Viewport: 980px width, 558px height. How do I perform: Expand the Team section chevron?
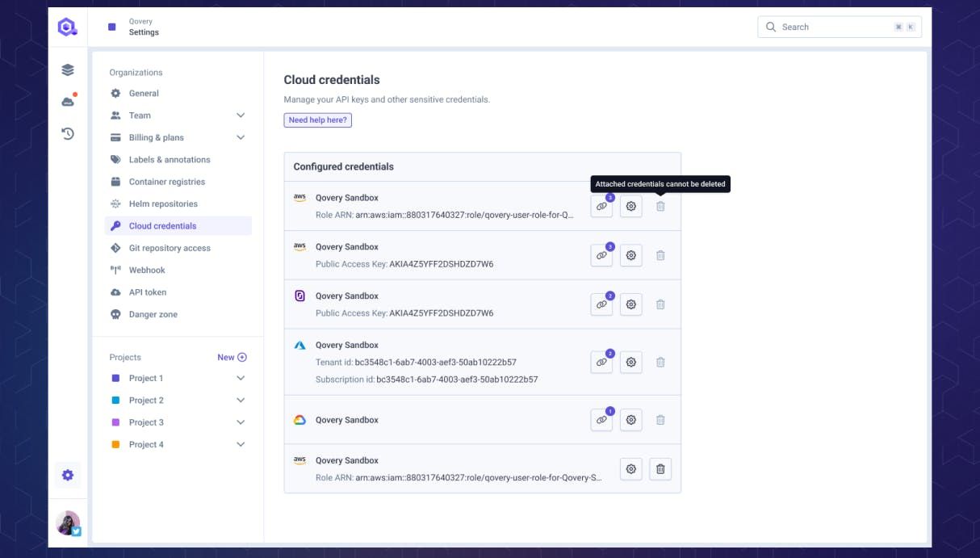click(240, 115)
